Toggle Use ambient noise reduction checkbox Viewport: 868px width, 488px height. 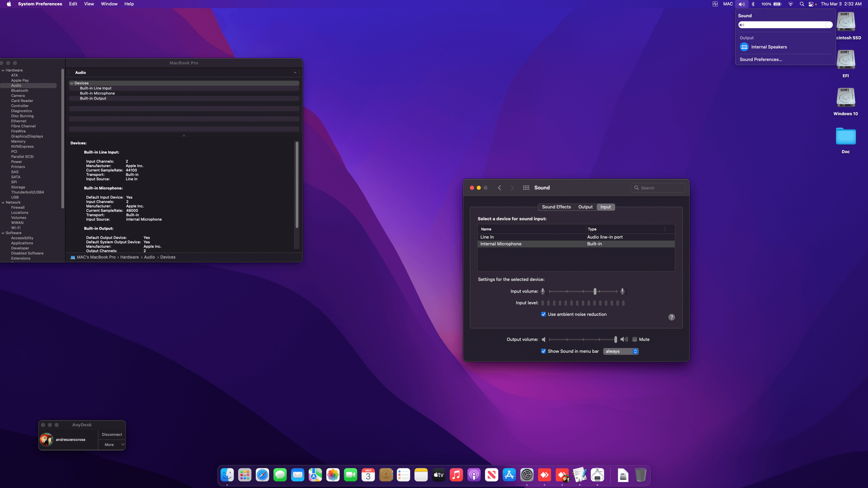point(544,314)
